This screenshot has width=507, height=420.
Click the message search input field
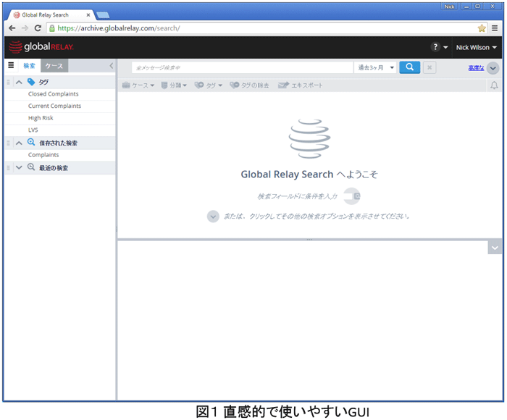pos(243,67)
